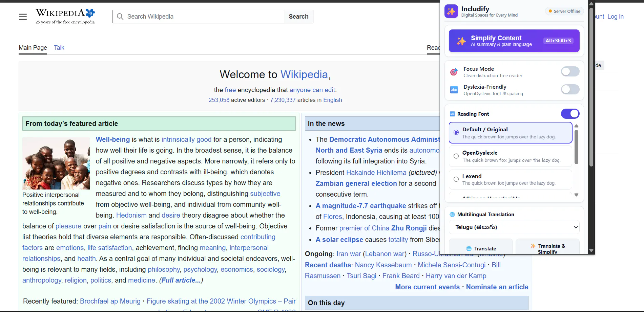Click the Hedonism link
Screen dimensions: 644x312
[131, 215]
